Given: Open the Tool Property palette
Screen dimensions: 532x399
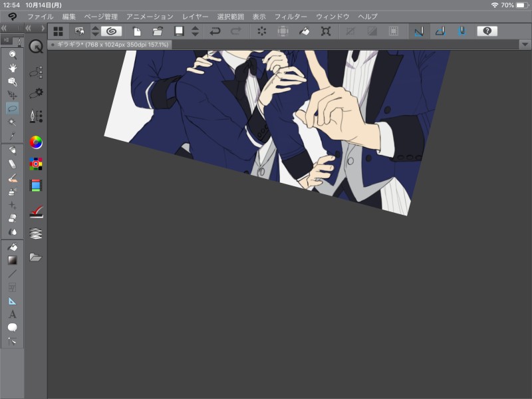Looking at the screenshot, I should [36, 93].
